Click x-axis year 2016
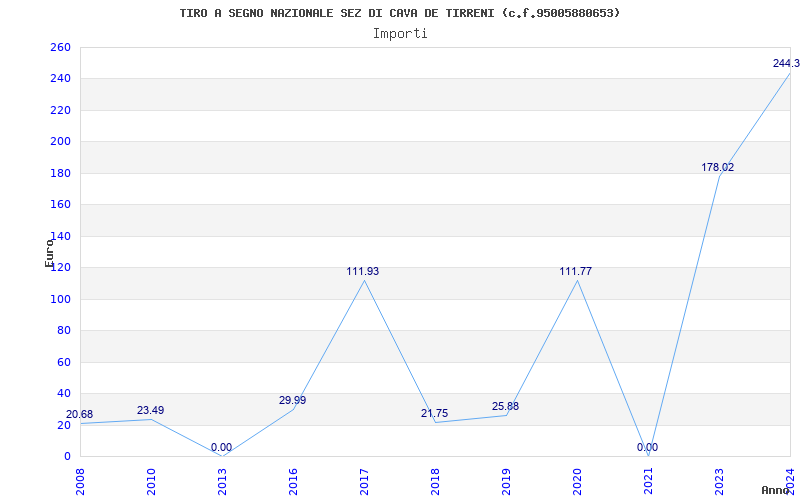This screenshot has height=500, width=800. pyautogui.click(x=293, y=482)
